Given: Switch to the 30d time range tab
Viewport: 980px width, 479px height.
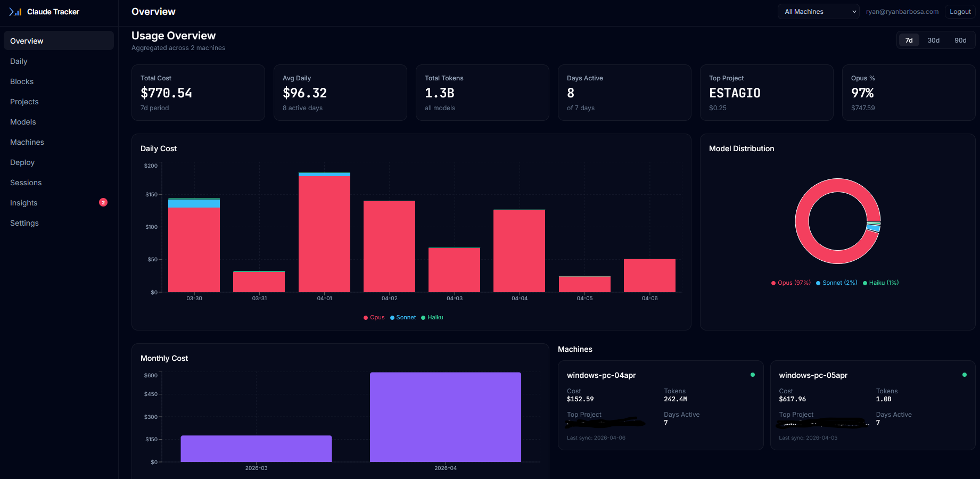Looking at the screenshot, I should pyautogui.click(x=933, y=40).
